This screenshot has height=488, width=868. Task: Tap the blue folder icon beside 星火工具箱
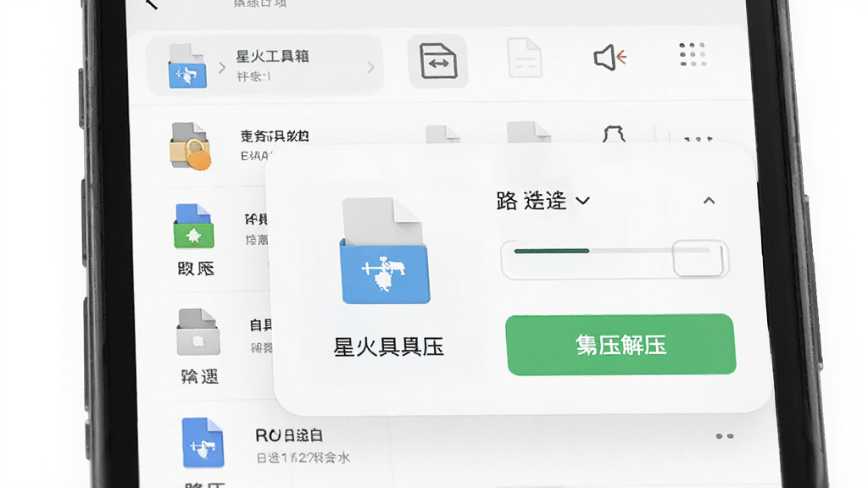[187, 66]
